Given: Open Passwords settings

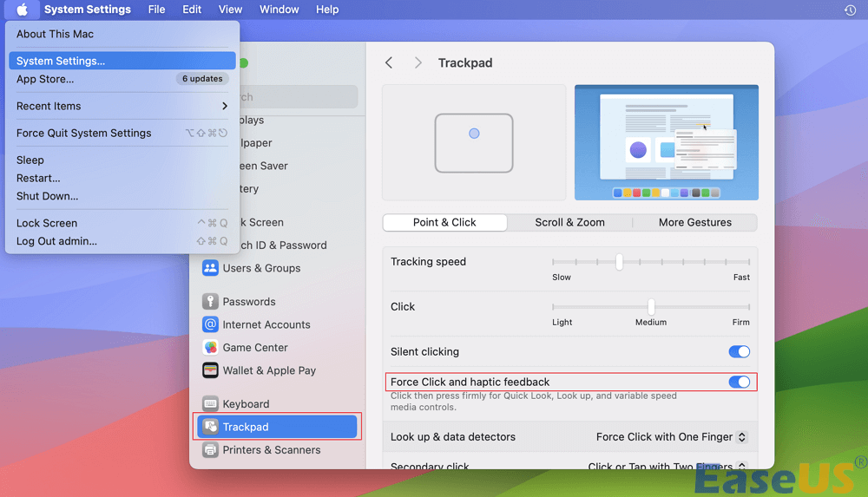Looking at the screenshot, I should click(x=277, y=302).
